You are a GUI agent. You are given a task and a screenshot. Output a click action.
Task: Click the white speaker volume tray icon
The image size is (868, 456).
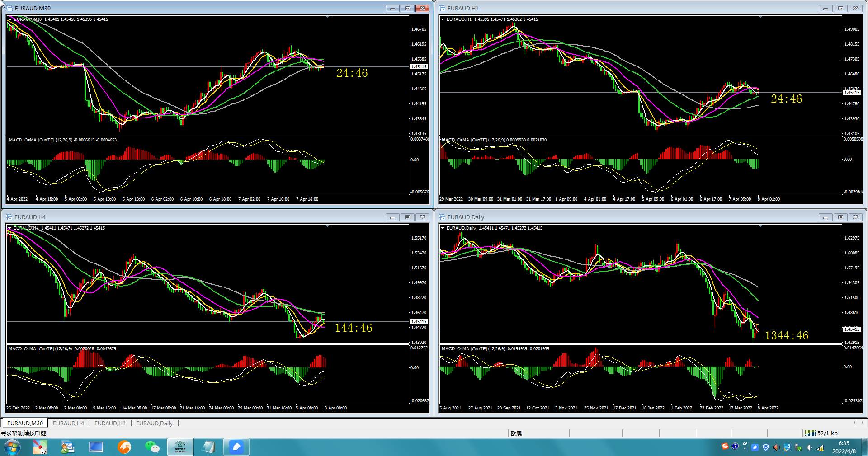pyautogui.click(x=809, y=447)
